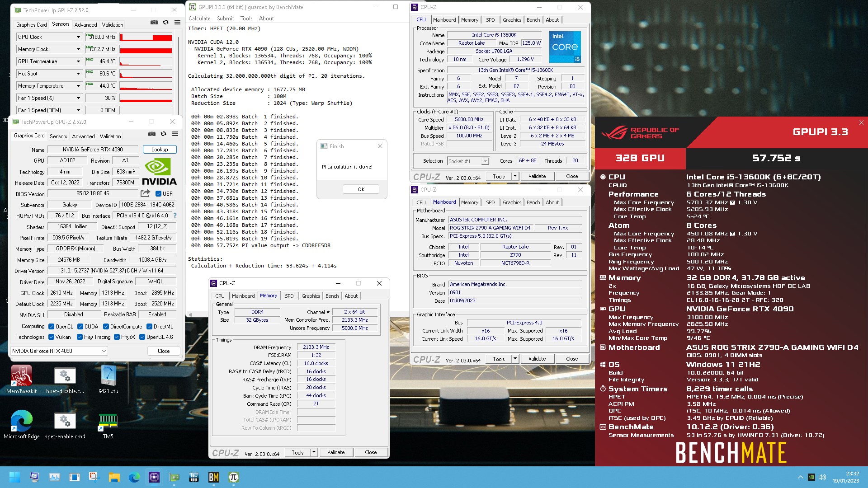
Task: Expand the Fan 1 Speed (%) sensor dropdown
Action: [78, 98]
